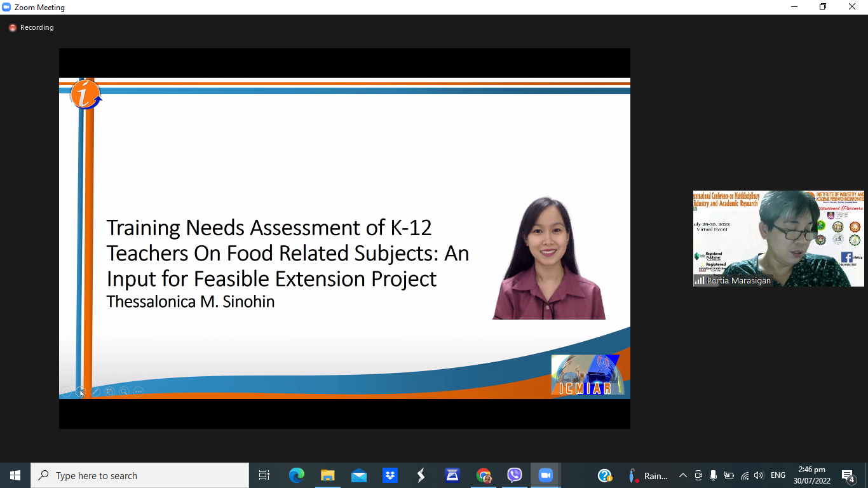Screen dimensions: 868x488
Task: Launch Microsoft Edge from the taskbar
Action: point(296,475)
